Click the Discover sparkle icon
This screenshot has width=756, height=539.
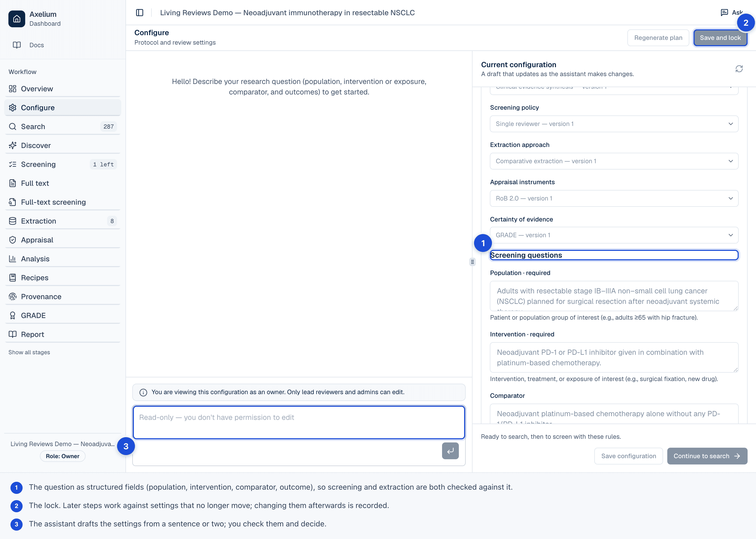[x=13, y=145]
